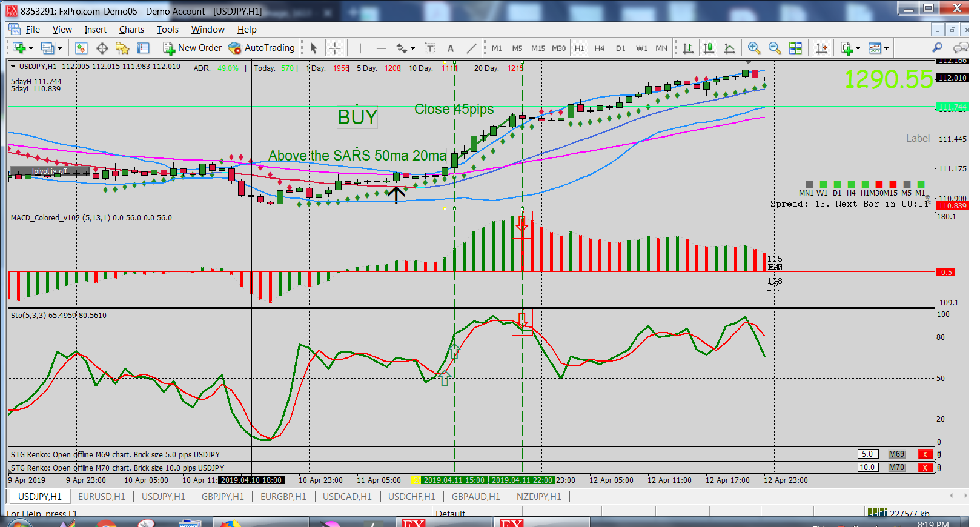This screenshot has width=980, height=527.
Task: Switch to the USDCAD,H1 chart tab
Action: pyautogui.click(x=347, y=497)
